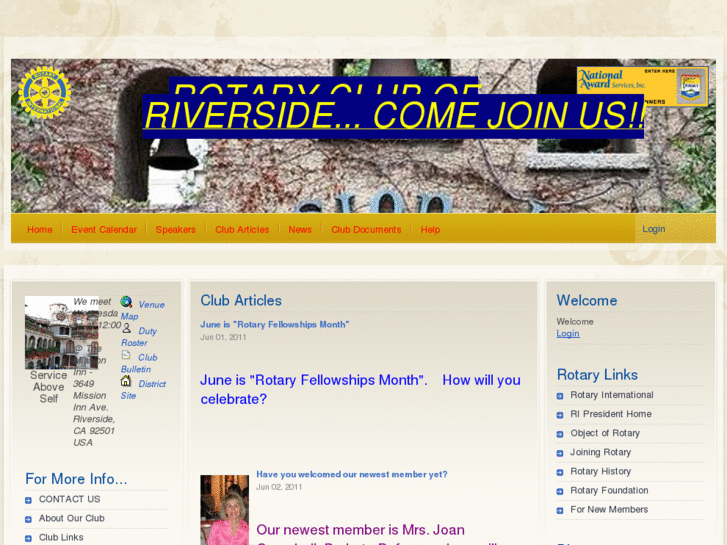
Task: Click the Duty Roster person icon
Action: (126, 329)
